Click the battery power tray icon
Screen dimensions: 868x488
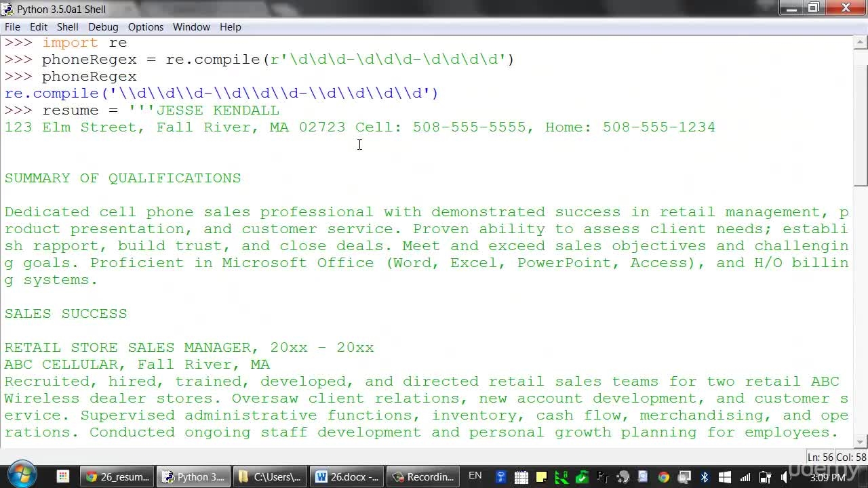click(765, 477)
